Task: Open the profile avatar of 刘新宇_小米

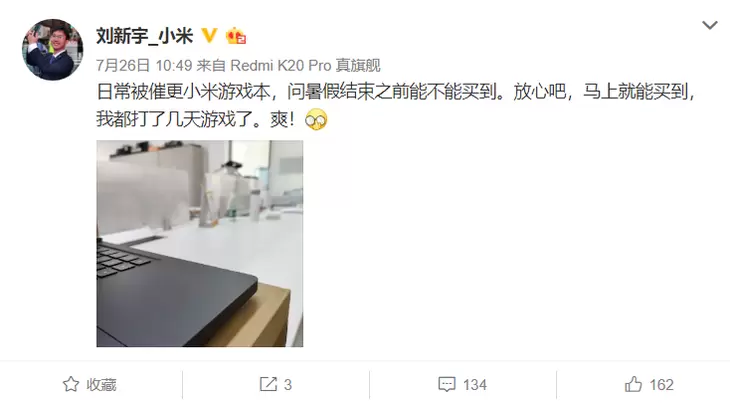Action: point(53,49)
